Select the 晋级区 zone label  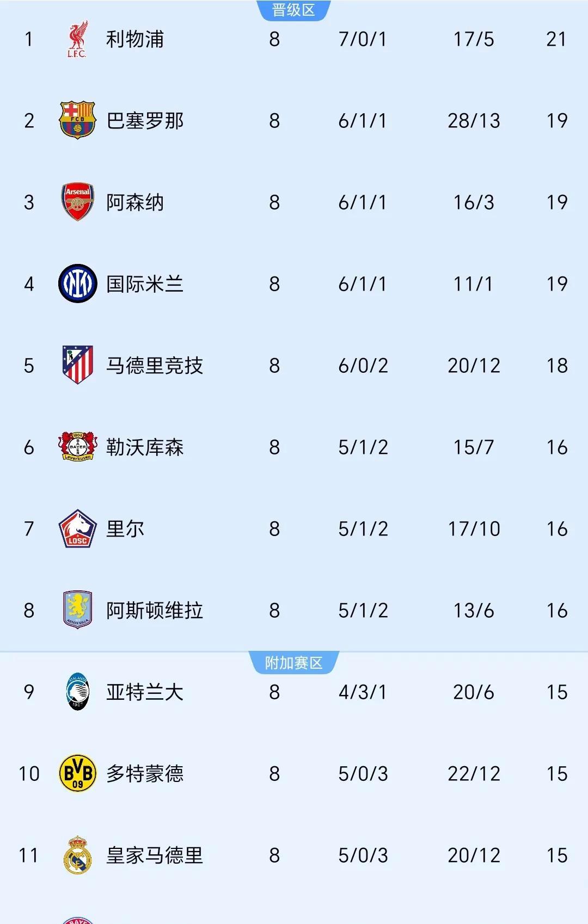[293, 10]
